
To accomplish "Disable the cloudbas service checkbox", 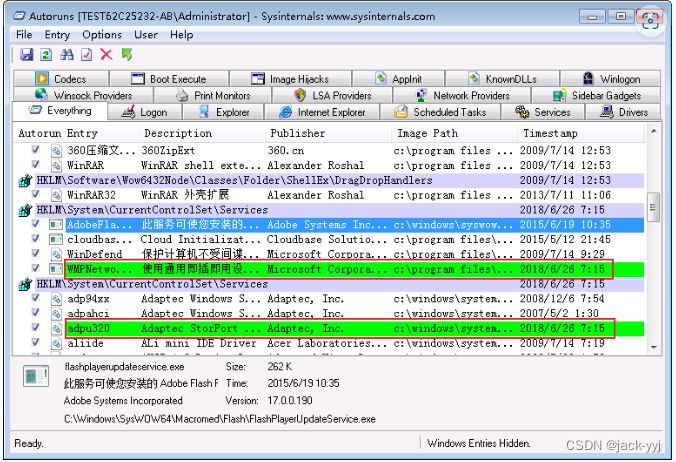I will [36, 238].
